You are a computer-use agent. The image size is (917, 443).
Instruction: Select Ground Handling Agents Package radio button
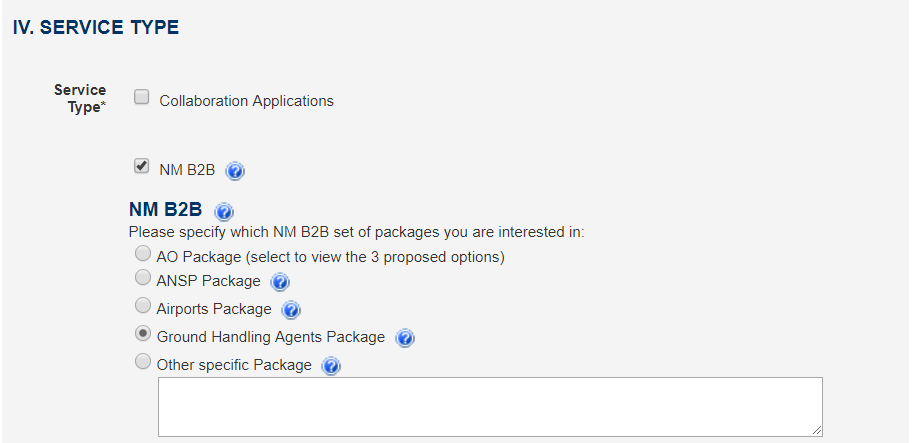143,334
